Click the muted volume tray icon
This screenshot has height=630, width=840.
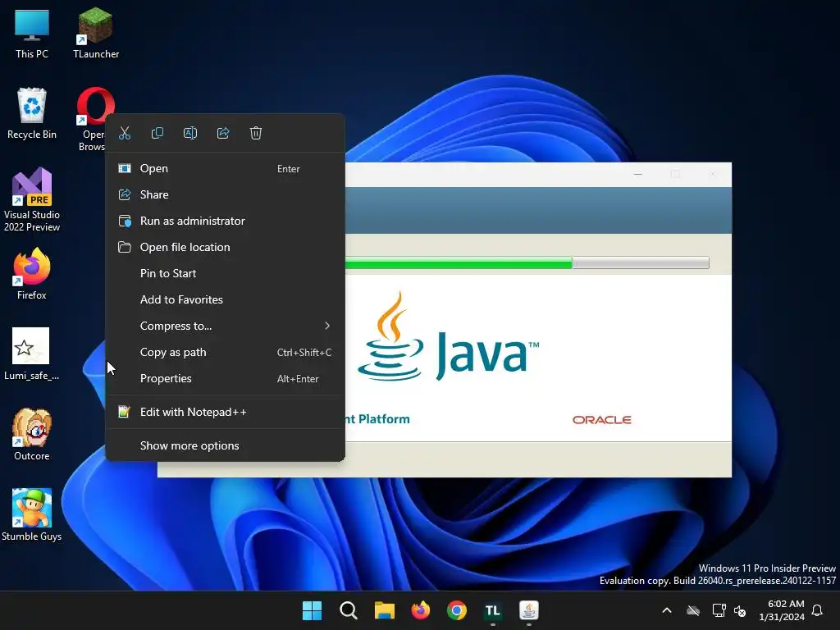point(740,610)
